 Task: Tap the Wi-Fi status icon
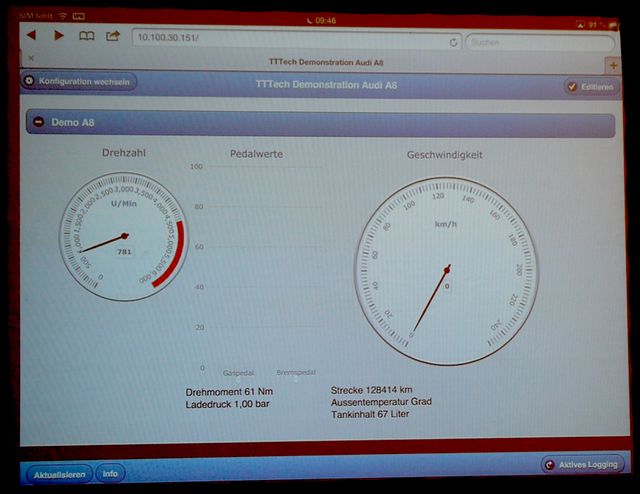(63, 16)
